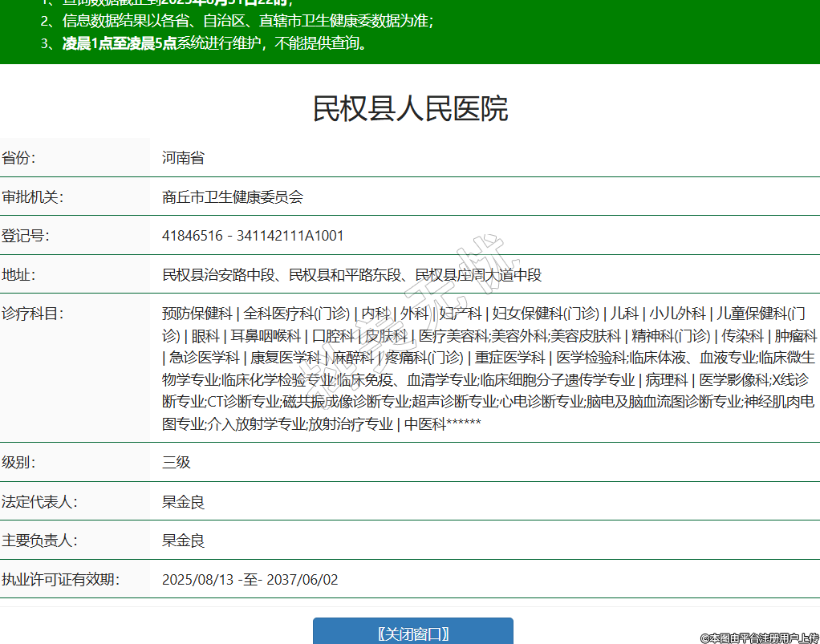This screenshot has height=644, width=820.
Task: Click the validity period 2025/08/13 -至- 2037/06/02
Action: [250, 579]
